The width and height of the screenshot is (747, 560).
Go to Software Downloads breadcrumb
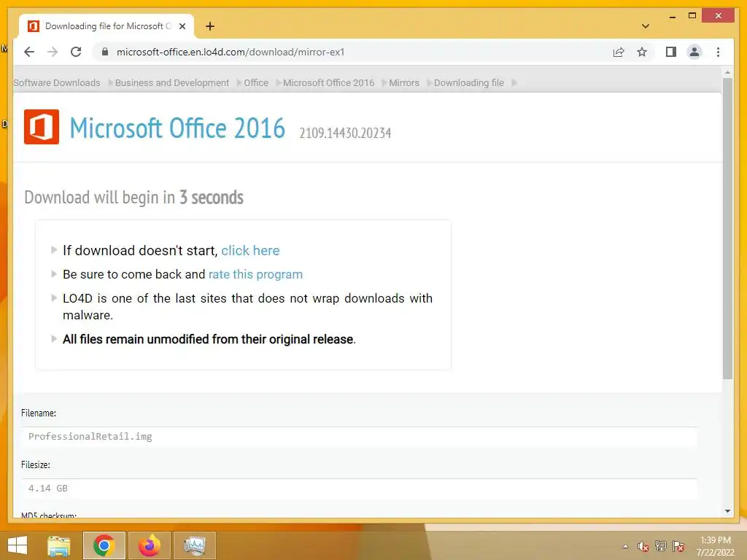57,83
